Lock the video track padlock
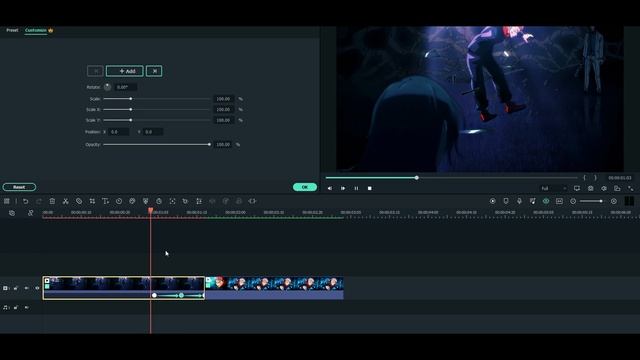The width and height of the screenshot is (640, 360). [16, 288]
